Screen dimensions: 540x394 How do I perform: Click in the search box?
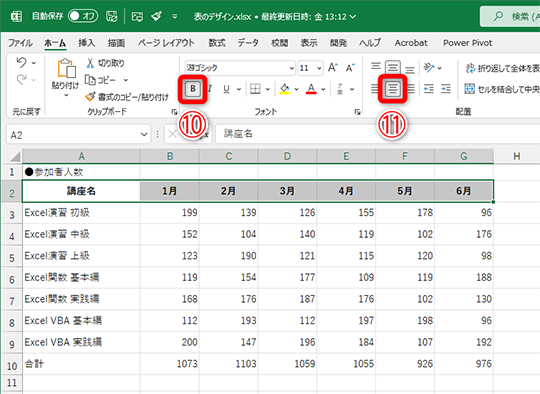tap(510, 16)
